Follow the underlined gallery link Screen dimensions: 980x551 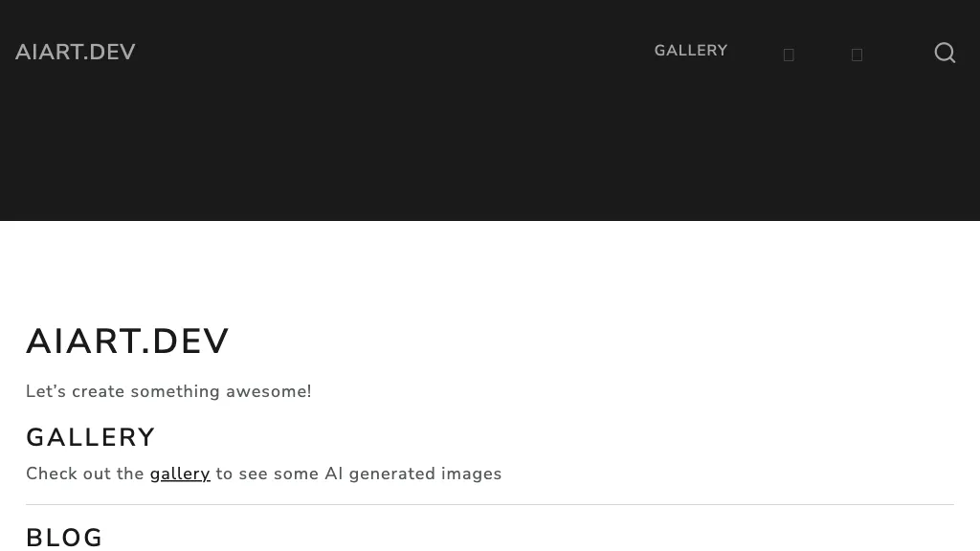(180, 474)
